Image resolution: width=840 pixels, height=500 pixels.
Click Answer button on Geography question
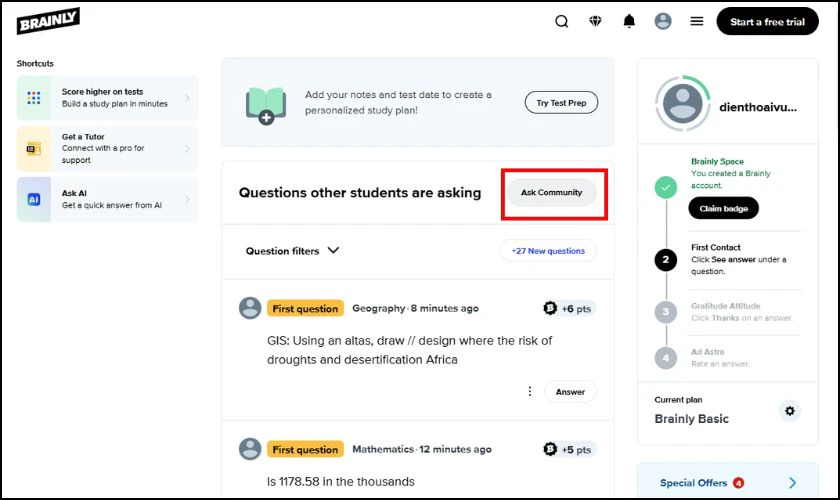tap(570, 392)
